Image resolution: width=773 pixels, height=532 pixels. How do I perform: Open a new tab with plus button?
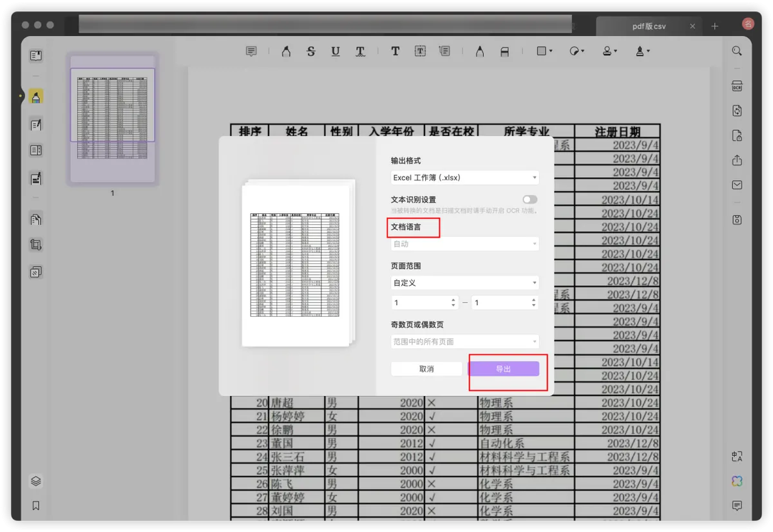(x=714, y=26)
